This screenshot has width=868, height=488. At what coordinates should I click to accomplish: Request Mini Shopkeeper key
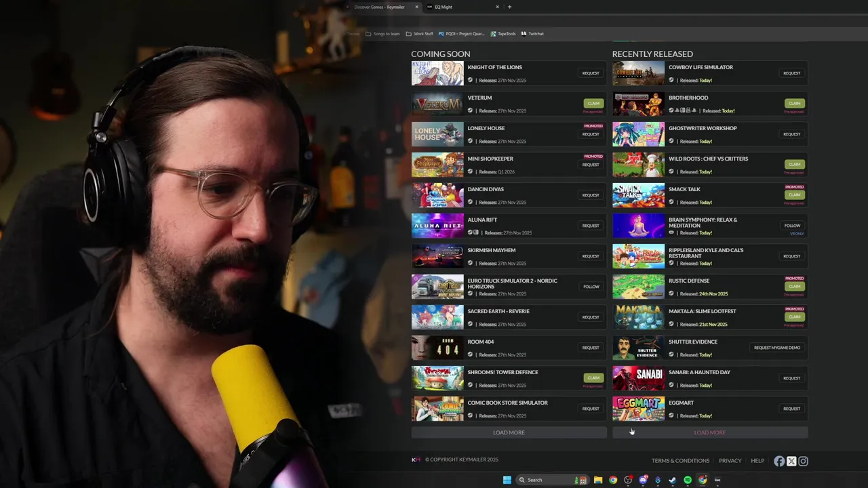[591, 165]
